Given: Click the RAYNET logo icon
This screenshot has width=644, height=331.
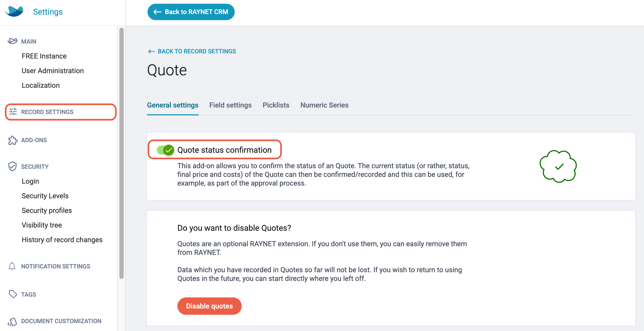Looking at the screenshot, I should (14, 11).
